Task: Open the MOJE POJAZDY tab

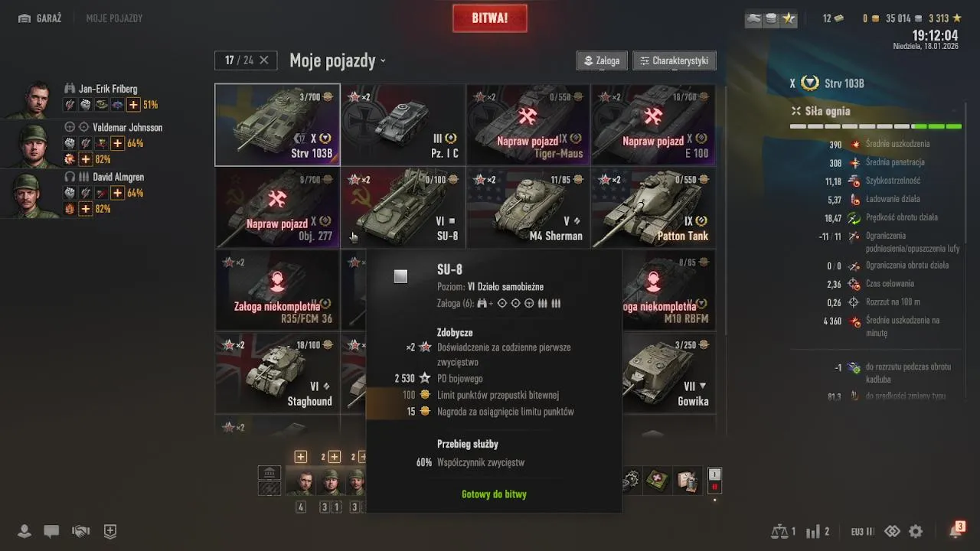Action: click(114, 18)
